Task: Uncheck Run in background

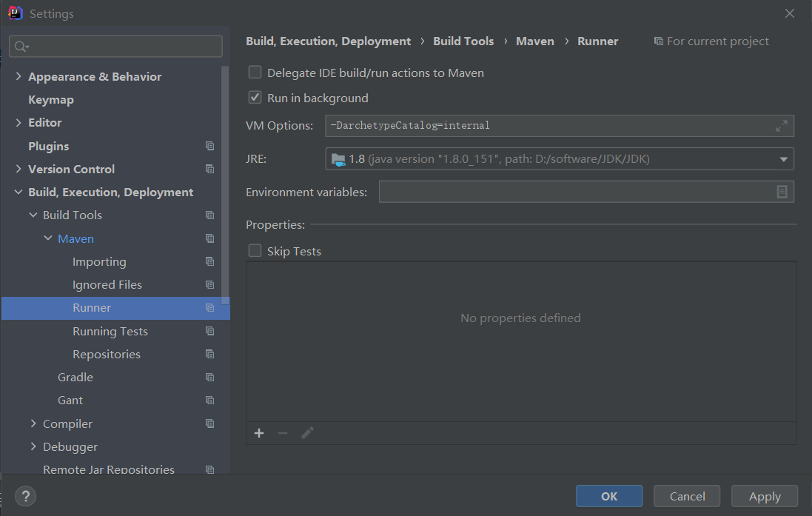Action: click(255, 98)
